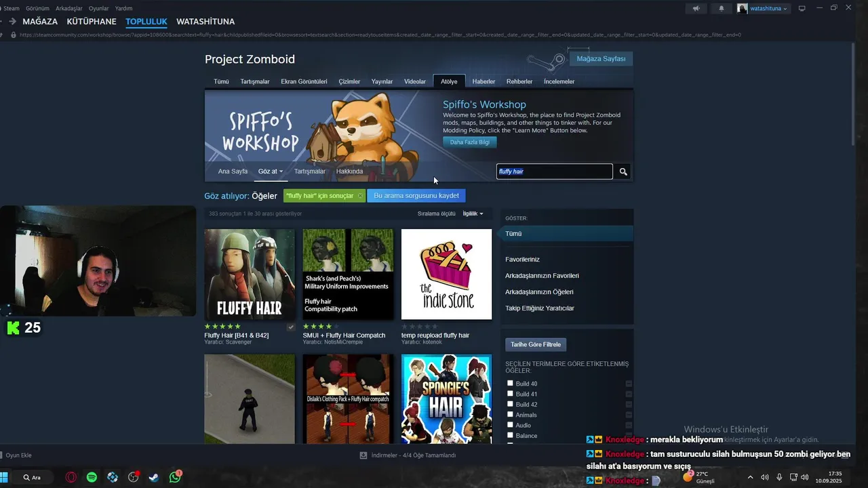Switch to the Rehberler tab
Screen dimensions: 868x488
[519, 81]
